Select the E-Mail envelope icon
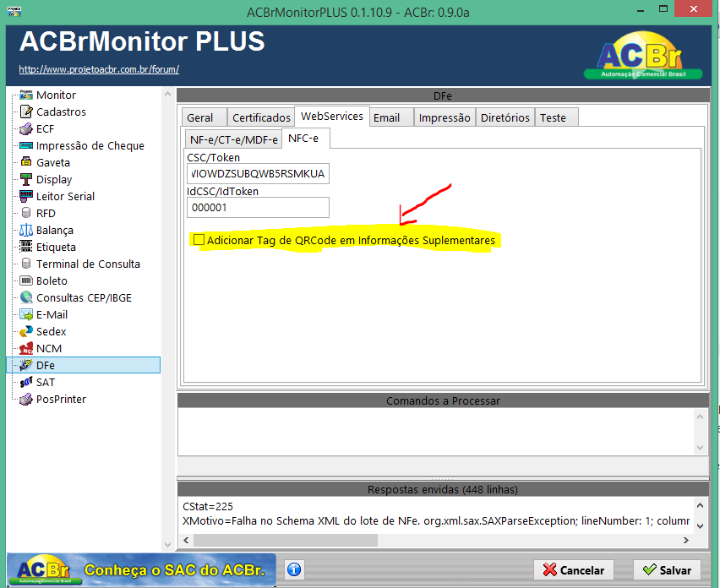 click(26, 314)
